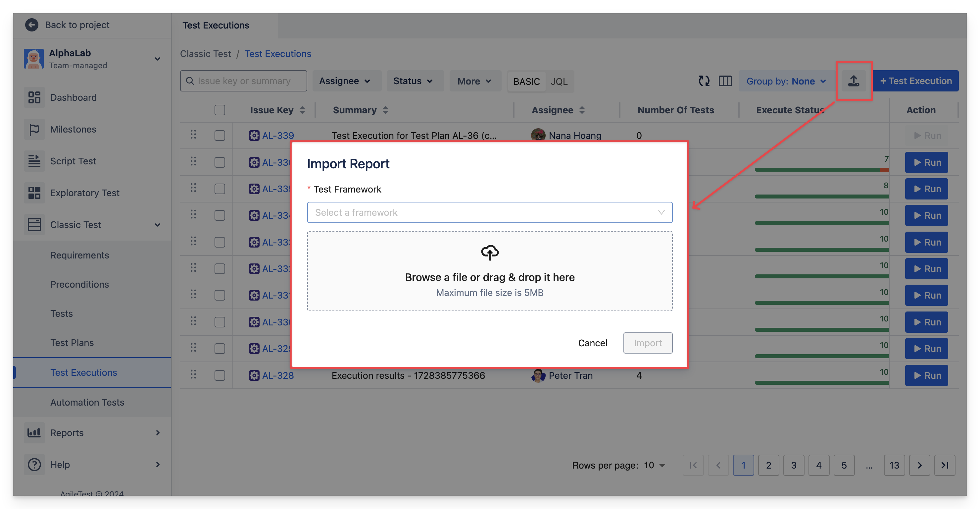Screen dimensions: 980x509
Task: Click the Cancel button in dialog
Action: [x=592, y=343]
